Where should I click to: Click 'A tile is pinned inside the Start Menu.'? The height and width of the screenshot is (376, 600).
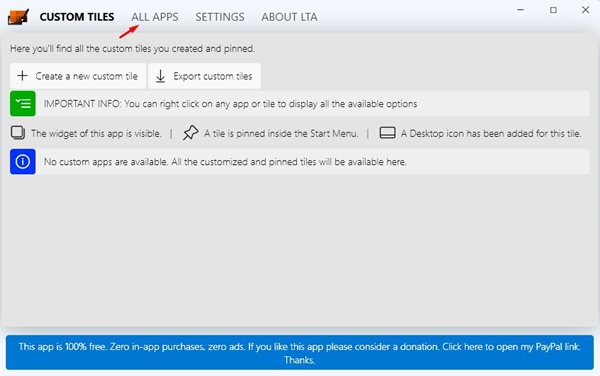click(x=281, y=133)
